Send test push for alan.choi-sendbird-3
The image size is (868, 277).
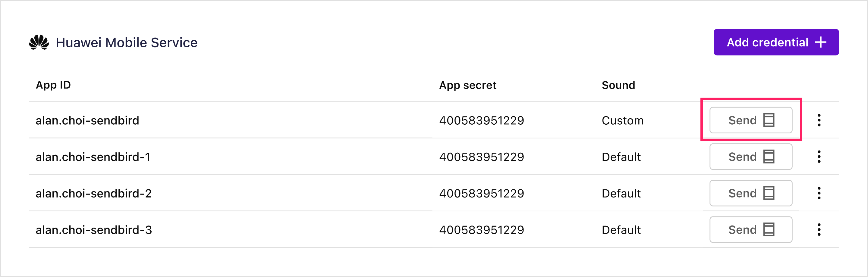pyautogui.click(x=751, y=229)
